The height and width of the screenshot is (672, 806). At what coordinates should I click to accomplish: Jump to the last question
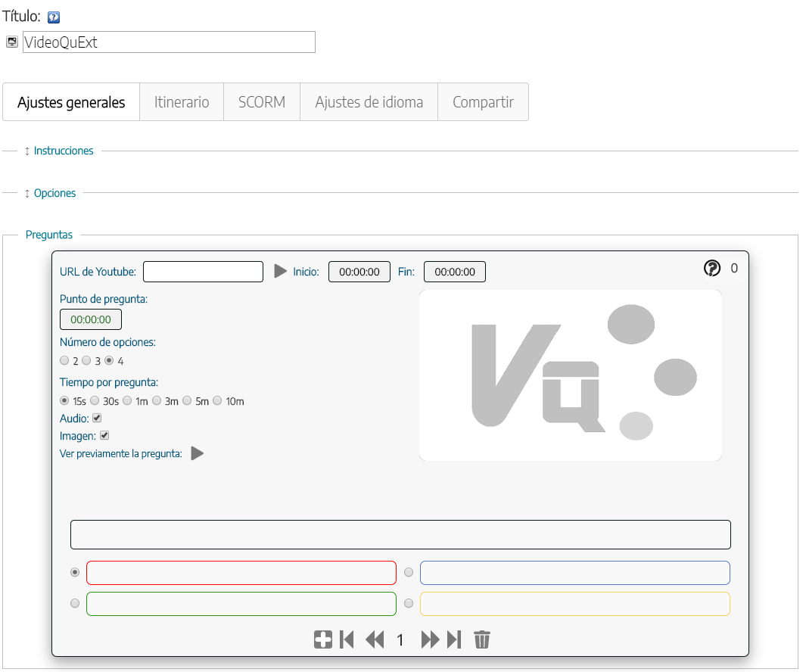click(x=454, y=640)
